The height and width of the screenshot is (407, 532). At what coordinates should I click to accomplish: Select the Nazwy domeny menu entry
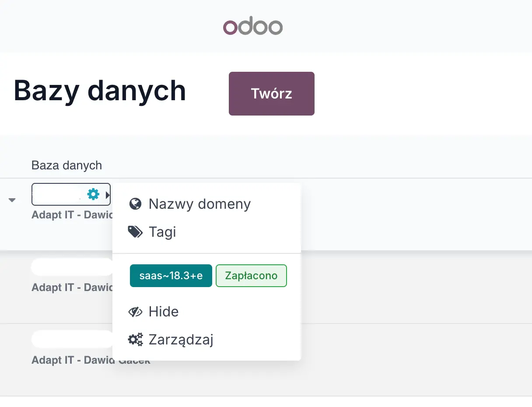click(x=199, y=204)
